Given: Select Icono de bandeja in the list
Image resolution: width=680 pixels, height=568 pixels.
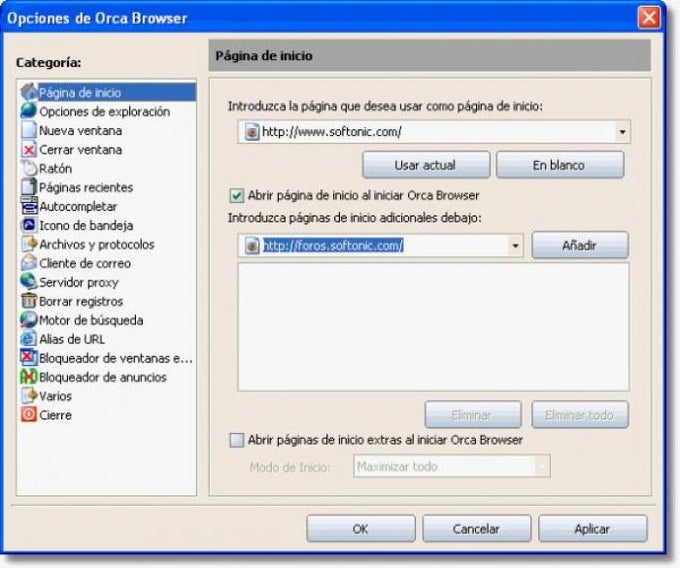Looking at the screenshot, I should coord(86,225).
